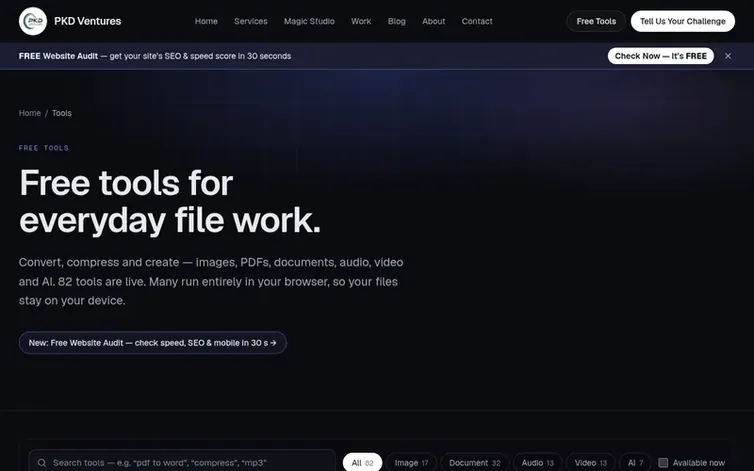754x471 pixels.
Task: Click the PKD Ventures logo icon
Action: click(33, 21)
